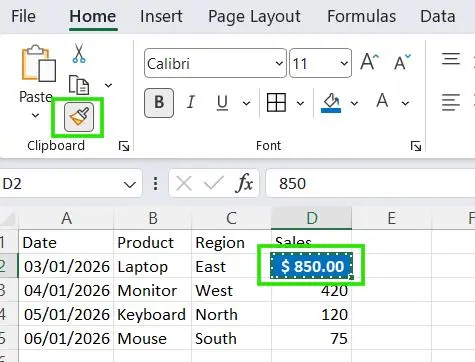
Task: Select cell with date 03/01/2026
Action: [66, 266]
